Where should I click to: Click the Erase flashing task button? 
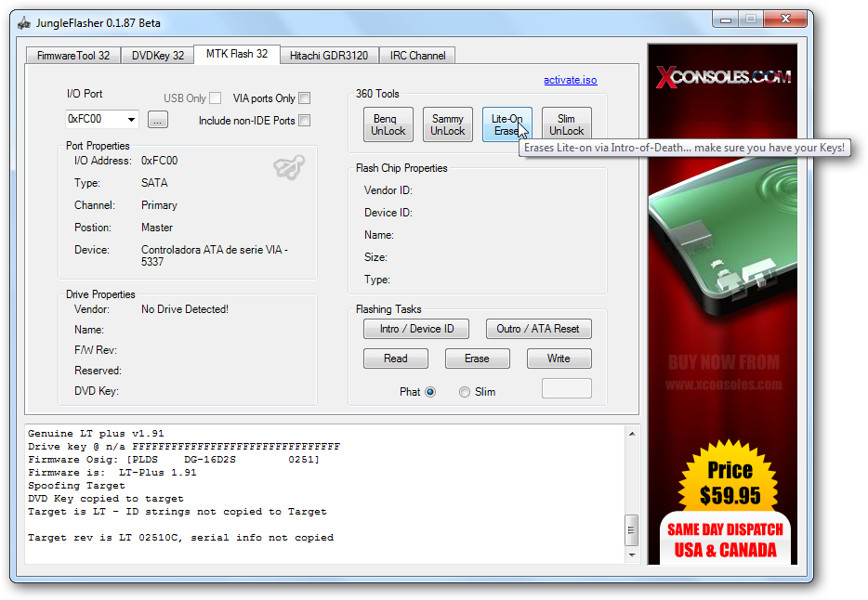pos(477,359)
